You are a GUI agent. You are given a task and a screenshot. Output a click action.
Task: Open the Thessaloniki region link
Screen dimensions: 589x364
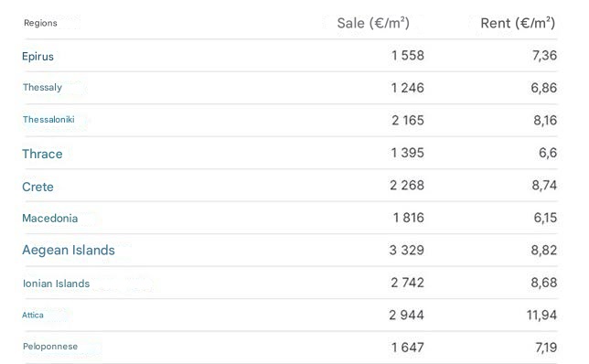pyautogui.click(x=48, y=120)
